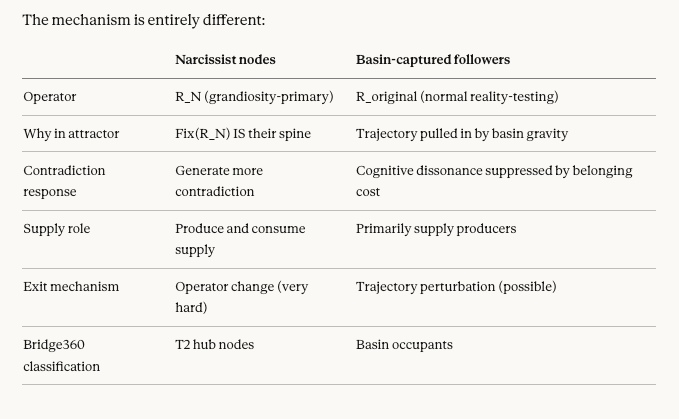Select the "Exit mechanism" row label
The height and width of the screenshot is (419, 679).
click(71, 287)
